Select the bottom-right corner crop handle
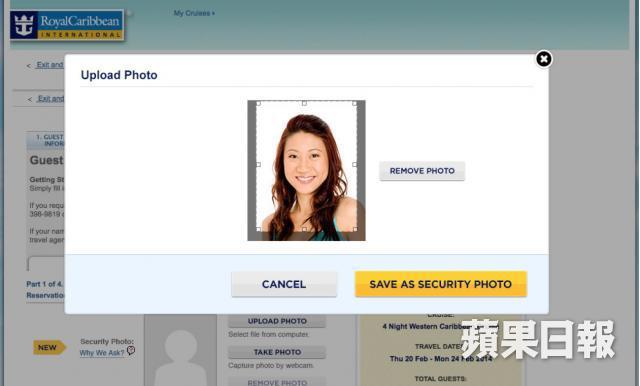 [355, 229]
